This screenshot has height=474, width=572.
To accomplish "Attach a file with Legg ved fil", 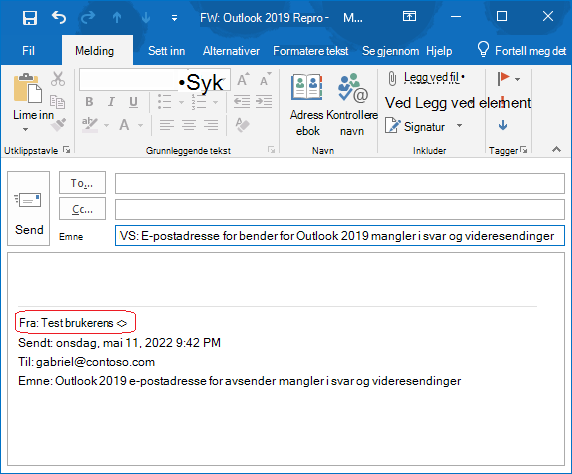I will pos(426,78).
